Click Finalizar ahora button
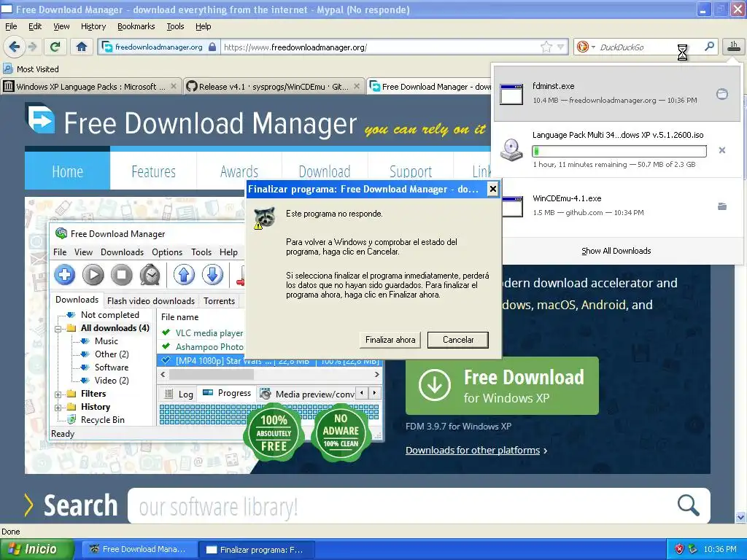The height and width of the screenshot is (560, 747). (x=390, y=340)
